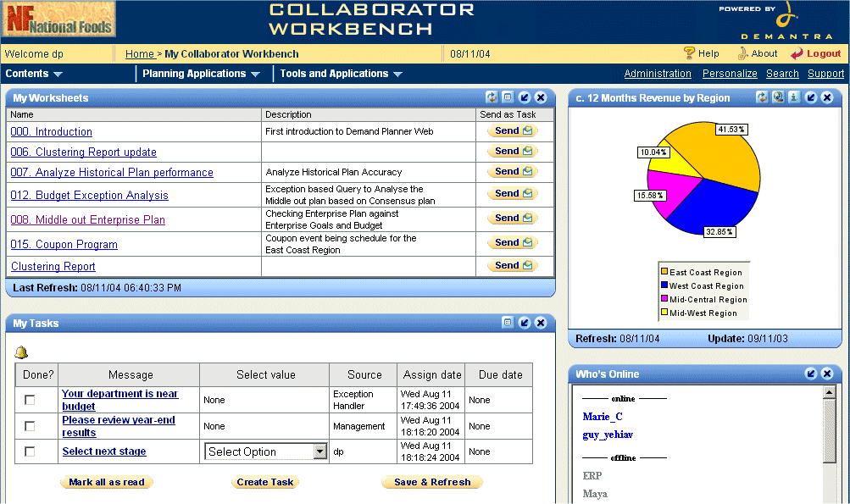Open task 'Select next stage'
Viewport: 850px width, 504px height.
pos(104,451)
